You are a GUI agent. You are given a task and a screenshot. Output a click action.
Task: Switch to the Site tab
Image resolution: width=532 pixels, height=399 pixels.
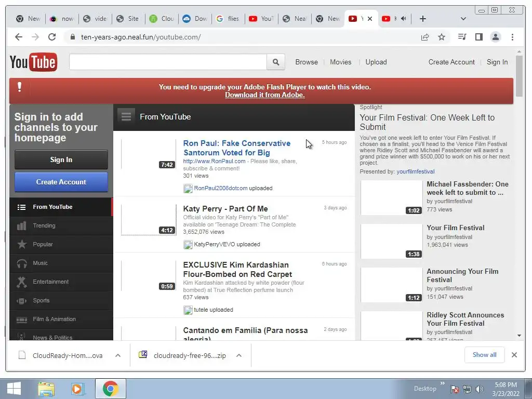pyautogui.click(x=129, y=19)
